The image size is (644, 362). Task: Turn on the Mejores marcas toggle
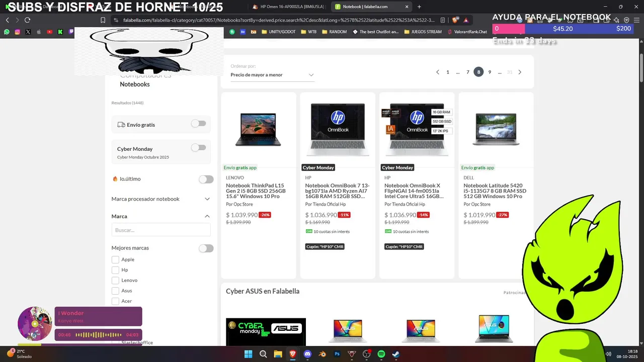tap(206, 248)
